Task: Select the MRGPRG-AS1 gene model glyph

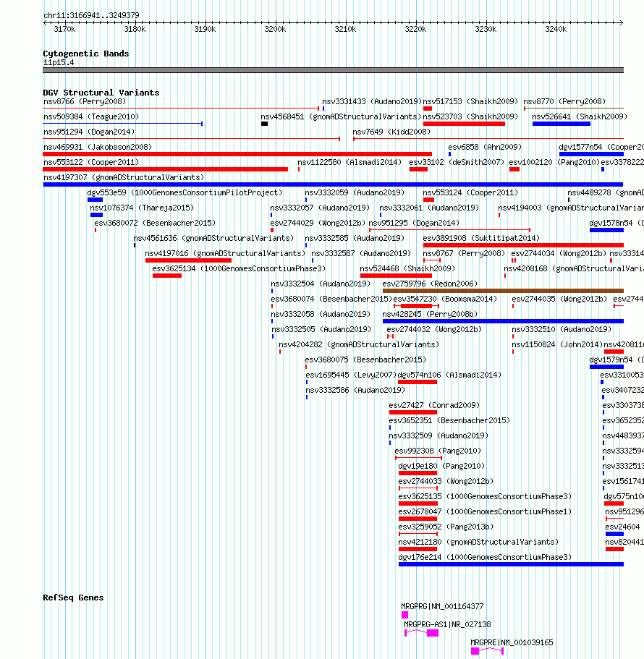Action: [x=421, y=633]
